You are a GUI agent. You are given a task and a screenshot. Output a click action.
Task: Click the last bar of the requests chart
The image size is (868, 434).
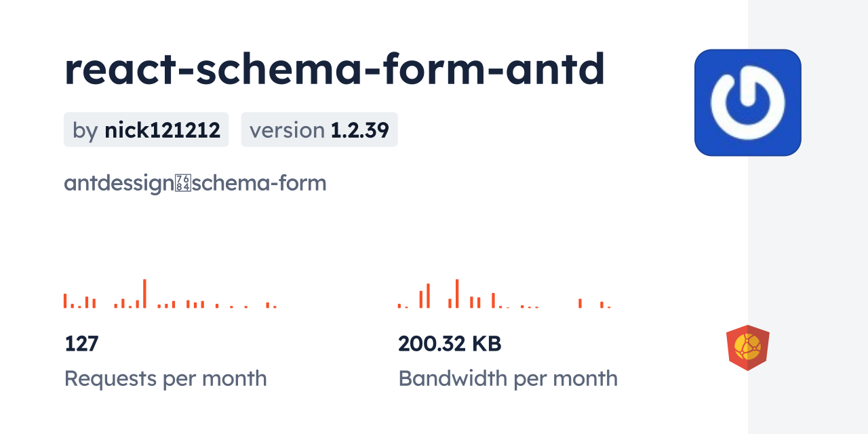(275, 307)
